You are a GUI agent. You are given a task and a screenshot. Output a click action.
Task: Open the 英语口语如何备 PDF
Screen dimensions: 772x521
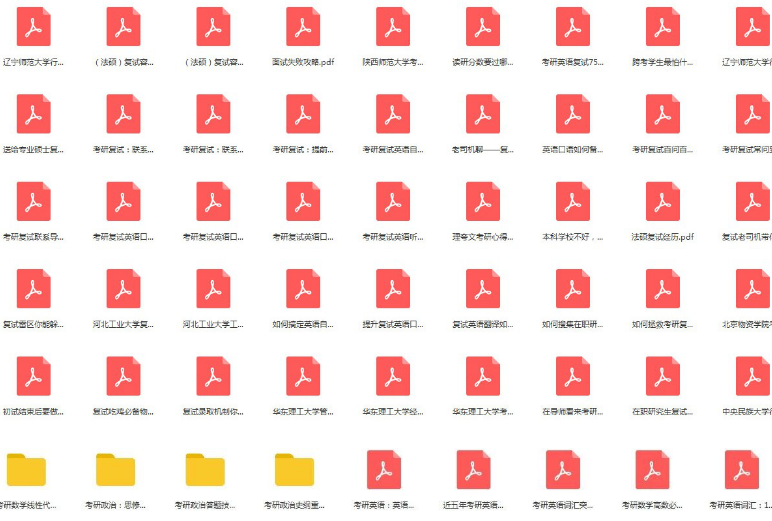pyautogui.click(x=573, y=114)
